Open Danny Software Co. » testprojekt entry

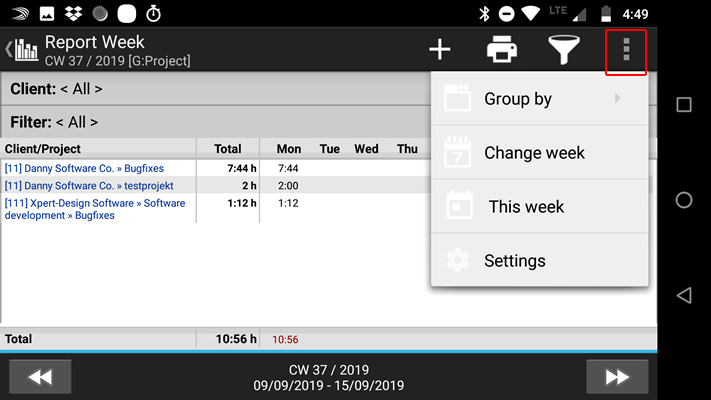(x=89, y=185)
